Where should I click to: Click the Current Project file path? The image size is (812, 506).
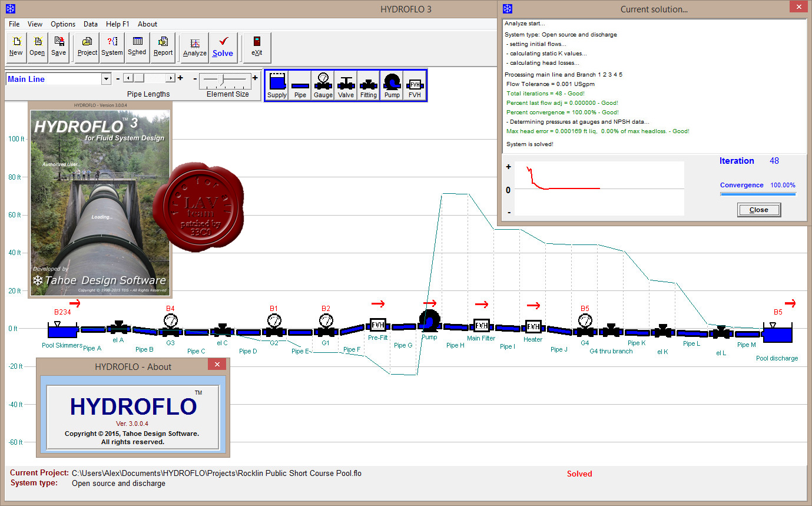pos(217,473)
